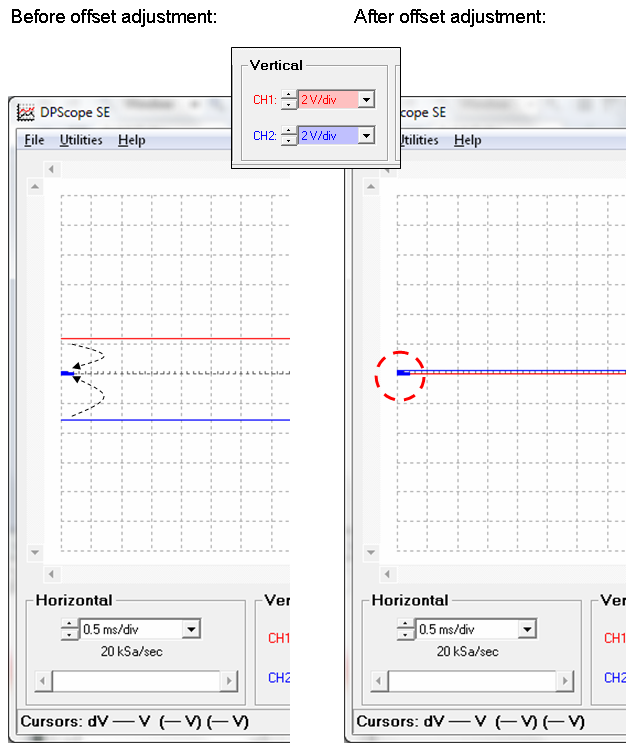The width and height of the screenshot is (626, 743).
Task: Click down arrow of vertical offset scroller, right window
Action: point(371,552)
